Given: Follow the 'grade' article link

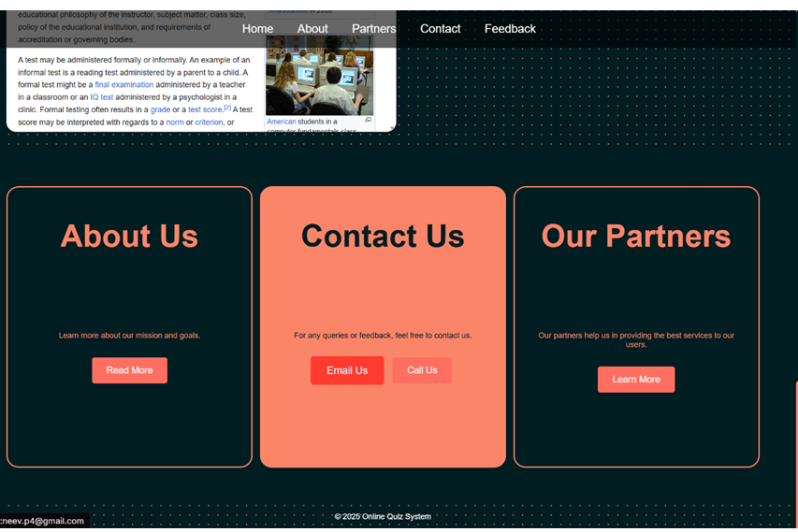Looking at the screenshot, I should click(x=160, y=109).
